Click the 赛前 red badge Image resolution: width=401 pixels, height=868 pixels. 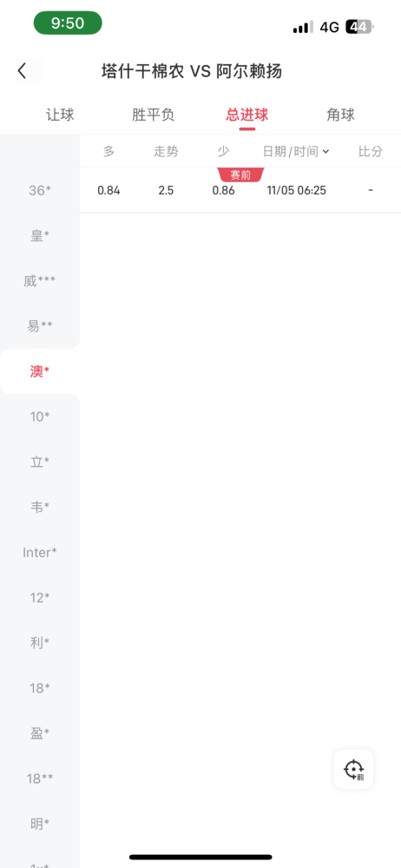click(240, 175)
